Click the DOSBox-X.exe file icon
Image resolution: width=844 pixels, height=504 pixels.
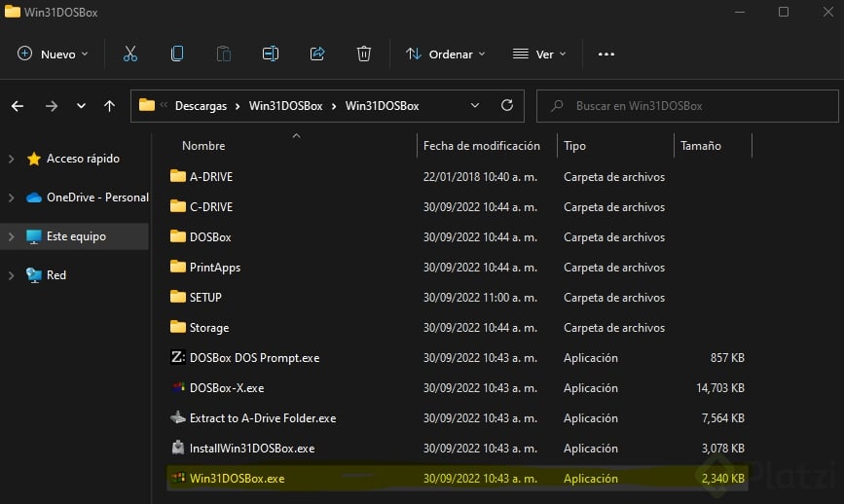click(x=177, y=387)
